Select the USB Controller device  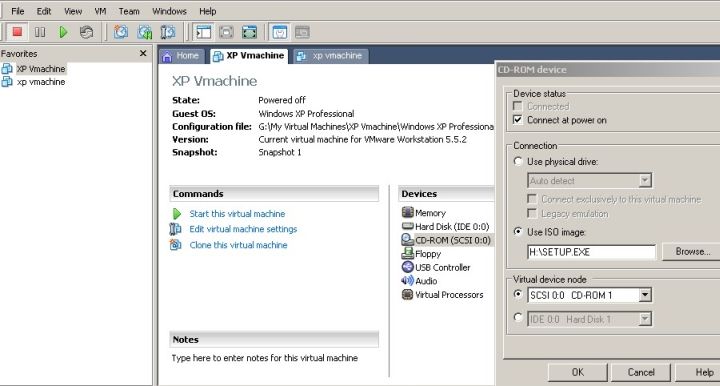coord(436,267)
